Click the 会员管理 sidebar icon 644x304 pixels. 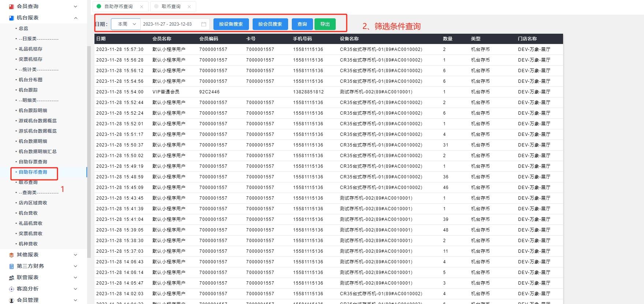[x=11, y=300]
